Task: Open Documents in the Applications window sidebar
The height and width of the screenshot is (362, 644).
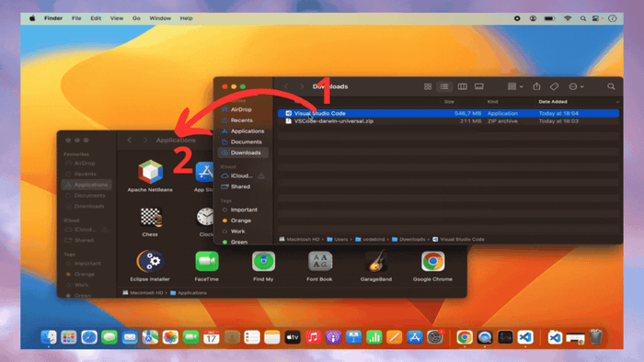Action: coord(86,196)
